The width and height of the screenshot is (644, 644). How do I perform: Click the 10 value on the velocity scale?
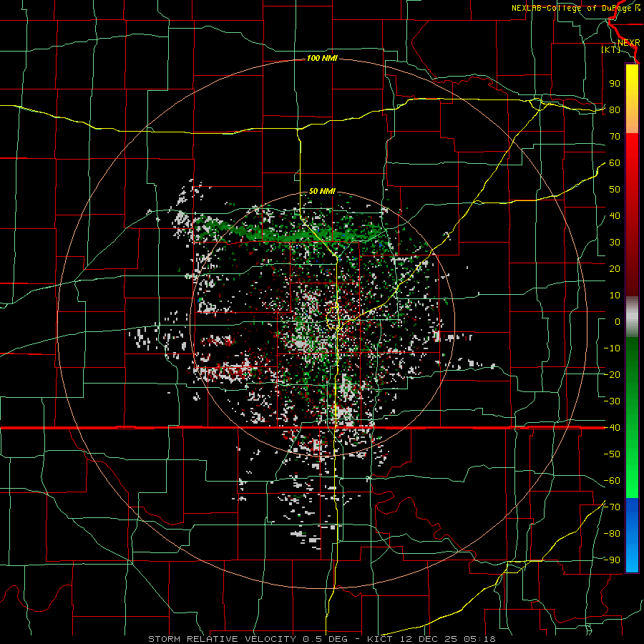[x=615, y=296]
